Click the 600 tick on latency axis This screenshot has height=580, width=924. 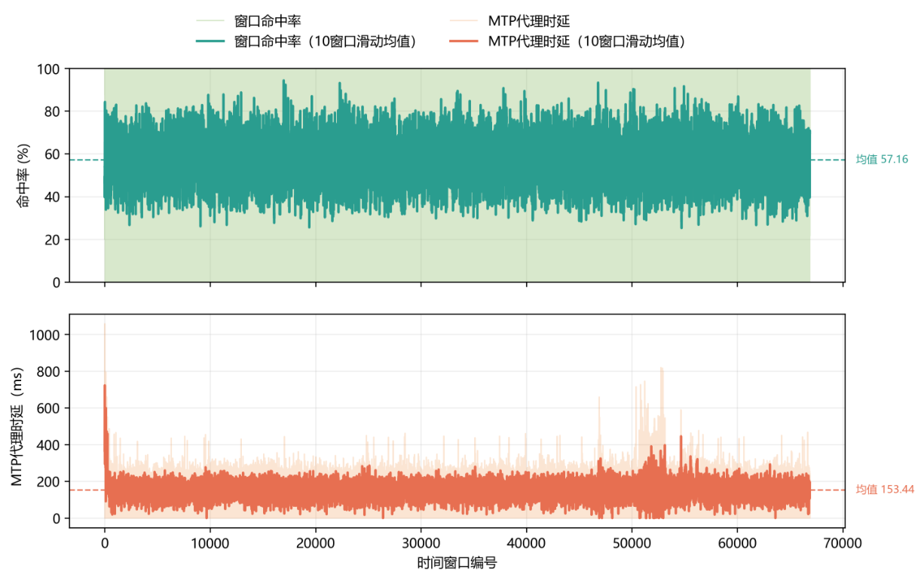(48, 408)
